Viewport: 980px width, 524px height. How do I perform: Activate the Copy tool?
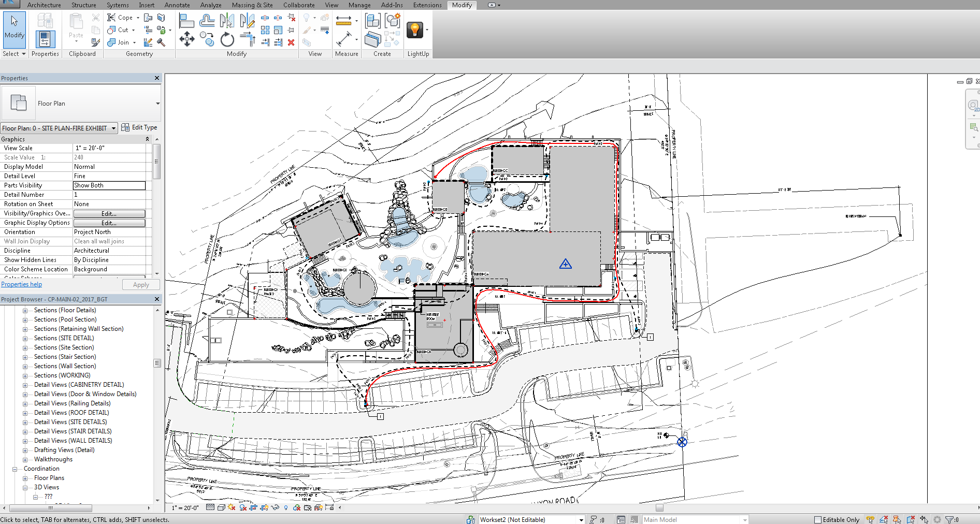click(x=207, y=39)
